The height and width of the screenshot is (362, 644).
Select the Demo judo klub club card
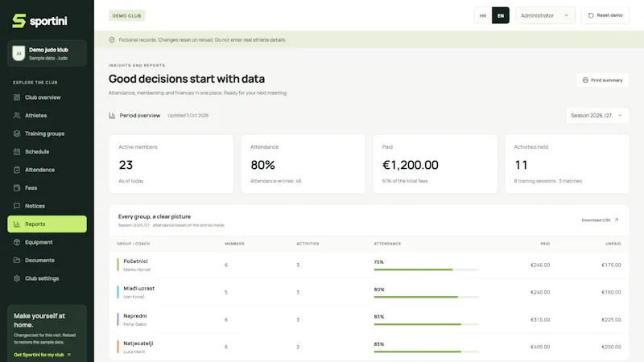coord(47,53)
